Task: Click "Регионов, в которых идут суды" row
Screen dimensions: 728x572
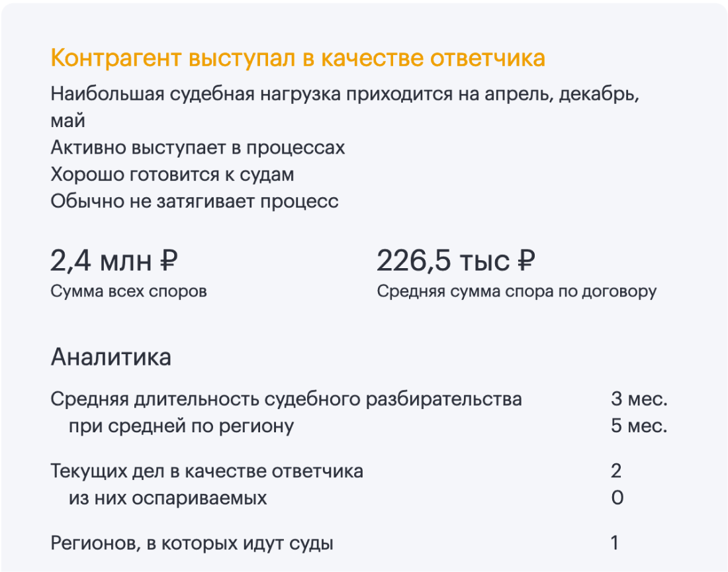Action: tap(192, 544)
